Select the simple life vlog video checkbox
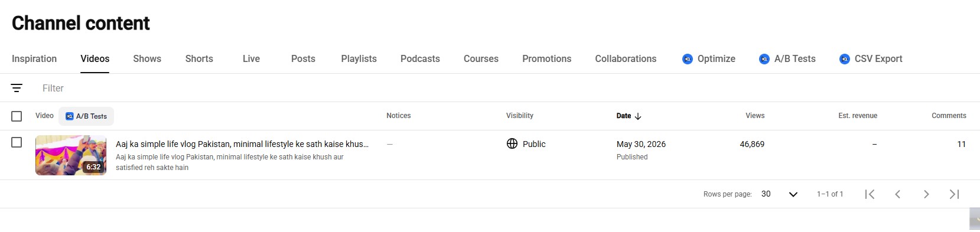This screenshot has height=232, width=980. (x=17, y=142)
